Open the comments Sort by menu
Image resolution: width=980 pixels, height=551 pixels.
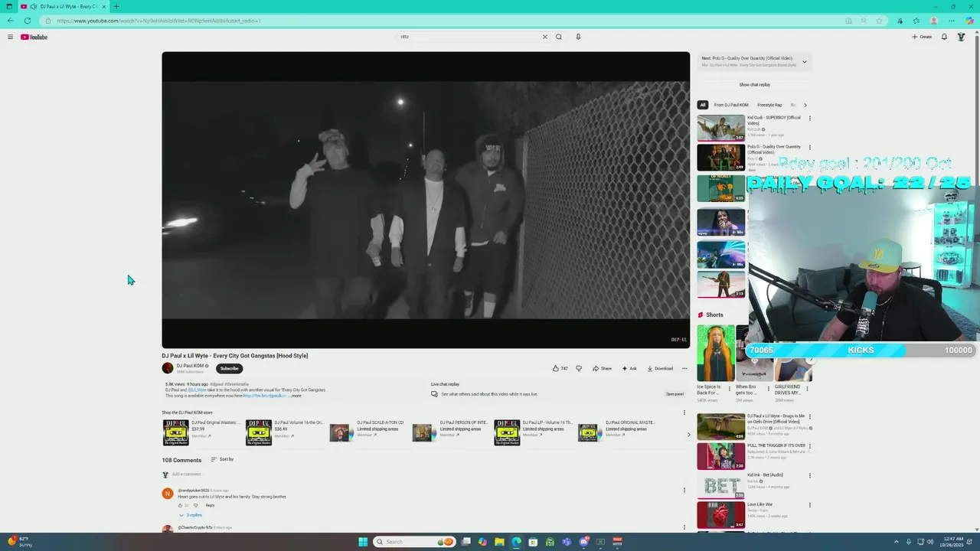pyautogui.click(x=222, y=459)
